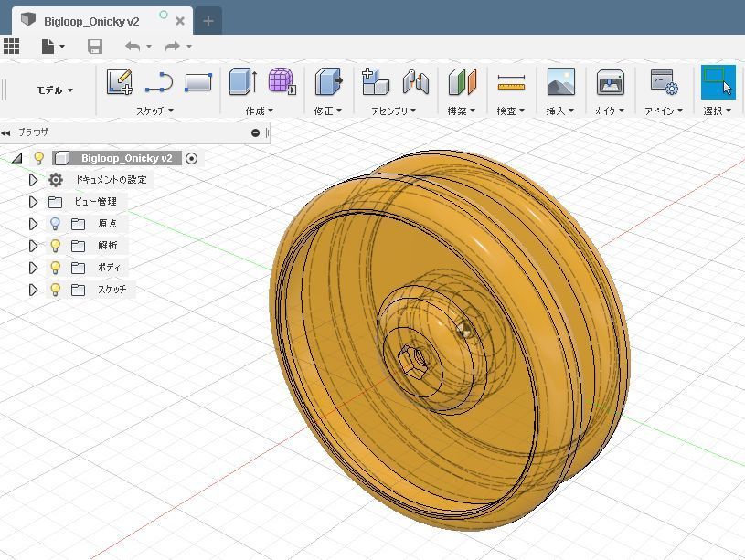745x560 pixels.
Task: Expand the ドキュメントの設定 tree node
Action: tap(34, 180)
